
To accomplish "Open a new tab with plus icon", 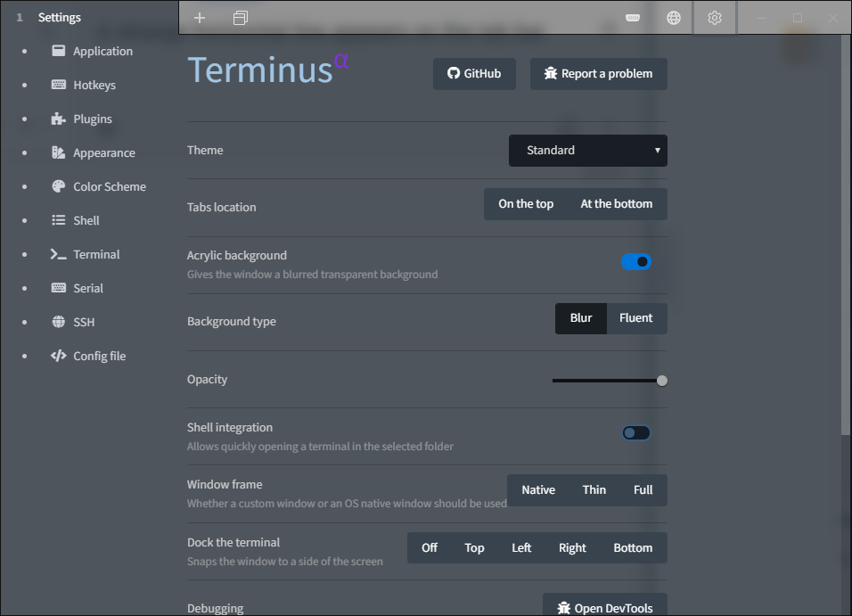I will pos(200,18).
